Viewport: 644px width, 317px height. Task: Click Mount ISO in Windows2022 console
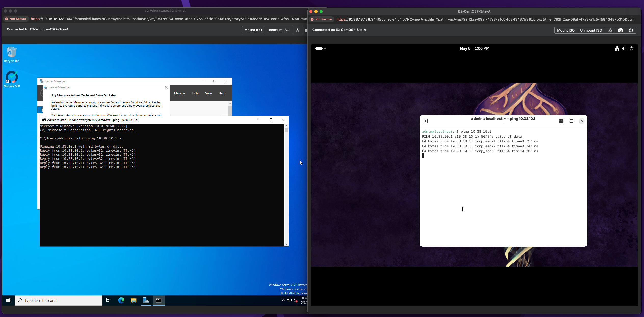click(x=253, y=30)
